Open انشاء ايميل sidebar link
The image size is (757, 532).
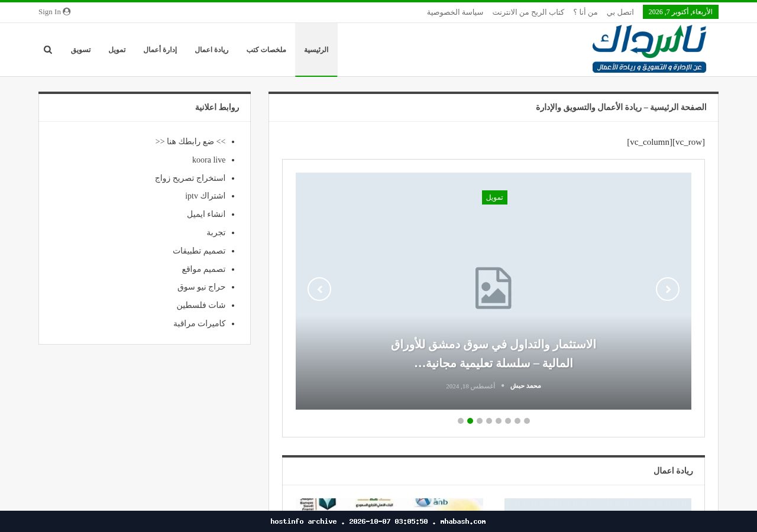[x=206, y=214]
